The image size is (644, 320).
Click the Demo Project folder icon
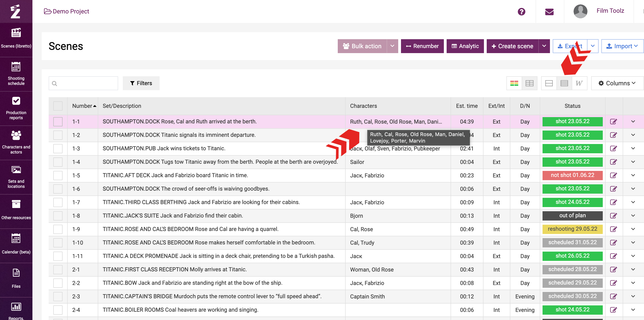(x=47, y=12)
